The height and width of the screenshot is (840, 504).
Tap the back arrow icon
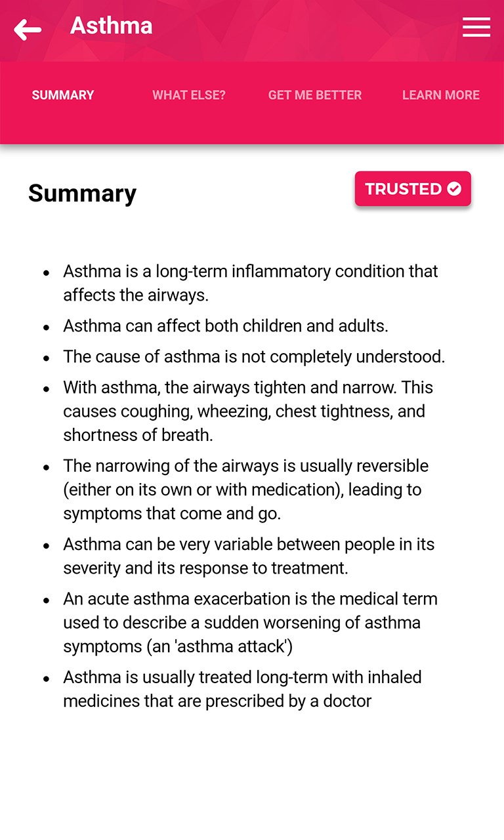click(x=28, y=29)
